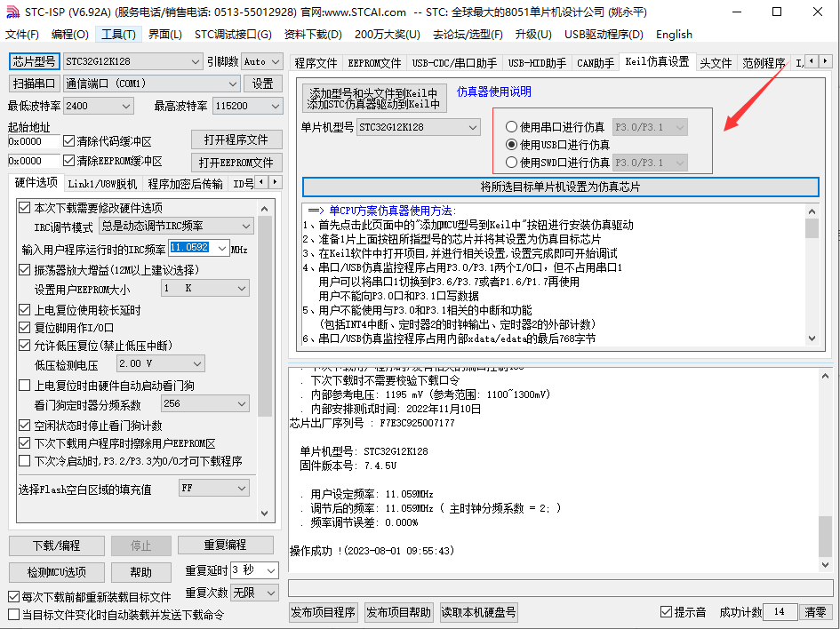
Task: Click the code start address 0x0000 field
Action: [x=33, y=141]
